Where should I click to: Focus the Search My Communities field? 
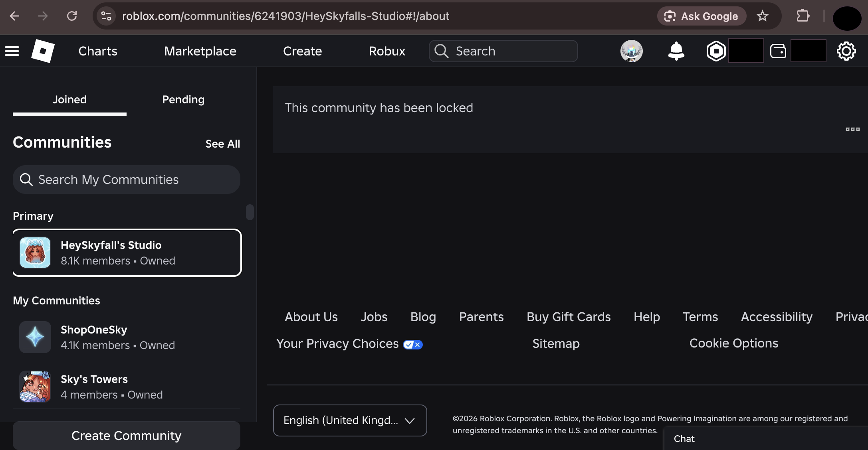[x=127, y=180]
